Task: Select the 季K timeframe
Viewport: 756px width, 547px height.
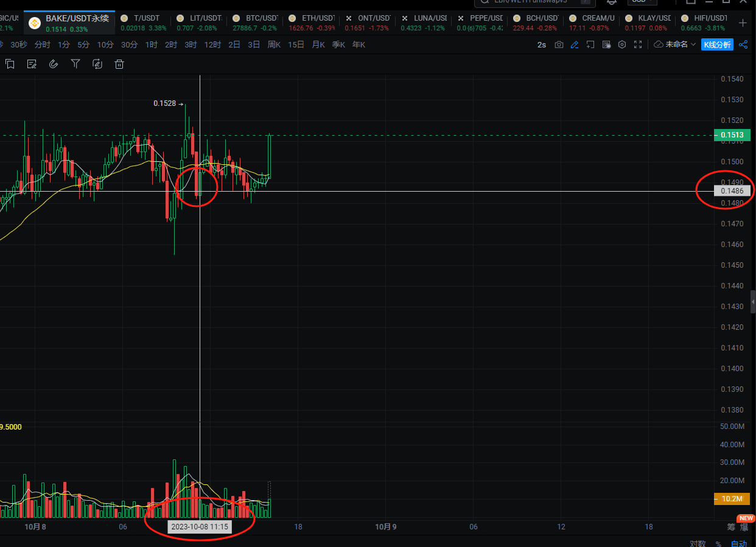Action: click(338, 44)
